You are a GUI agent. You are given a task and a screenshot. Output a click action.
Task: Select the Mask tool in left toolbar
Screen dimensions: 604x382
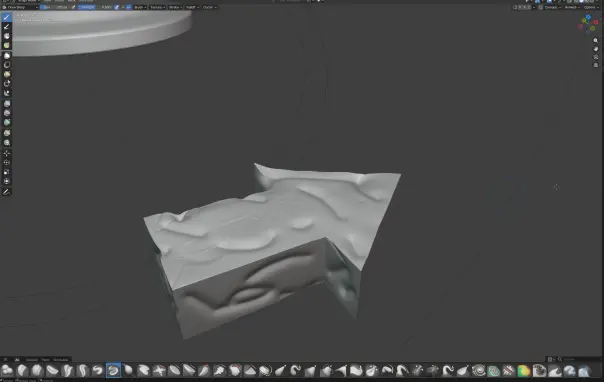(7, 36)
